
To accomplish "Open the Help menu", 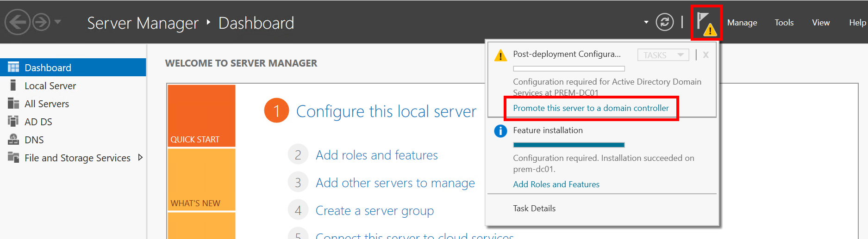I will point(857,23).
